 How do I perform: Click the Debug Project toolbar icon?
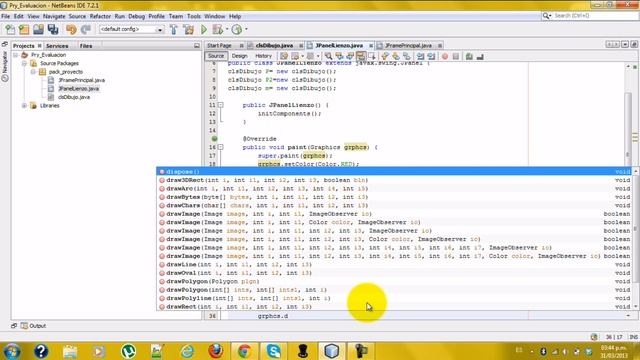(x=218, y=29)
